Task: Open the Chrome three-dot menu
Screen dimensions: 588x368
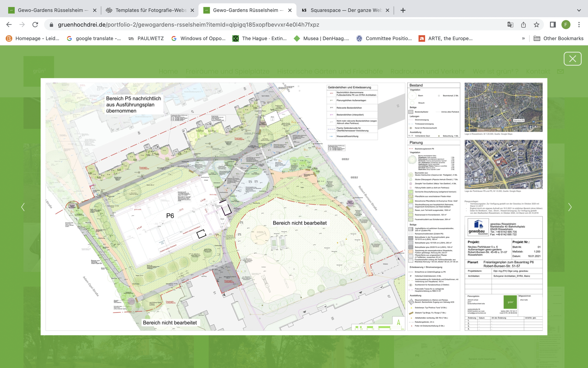Action: 579,24
